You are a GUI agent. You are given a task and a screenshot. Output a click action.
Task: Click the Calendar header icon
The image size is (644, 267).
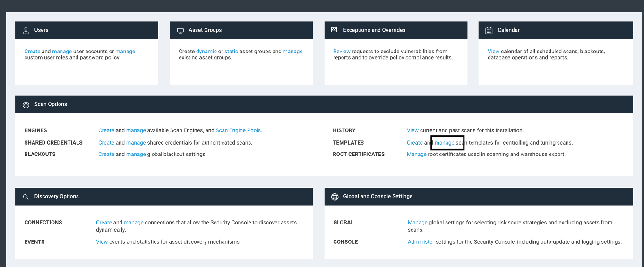point(489,30)
